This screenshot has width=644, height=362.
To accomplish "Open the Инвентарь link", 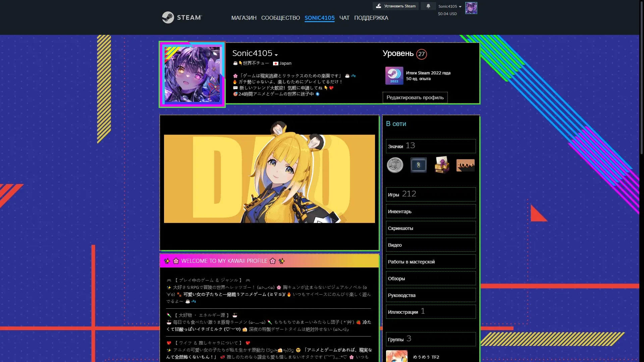I will 431,212.
